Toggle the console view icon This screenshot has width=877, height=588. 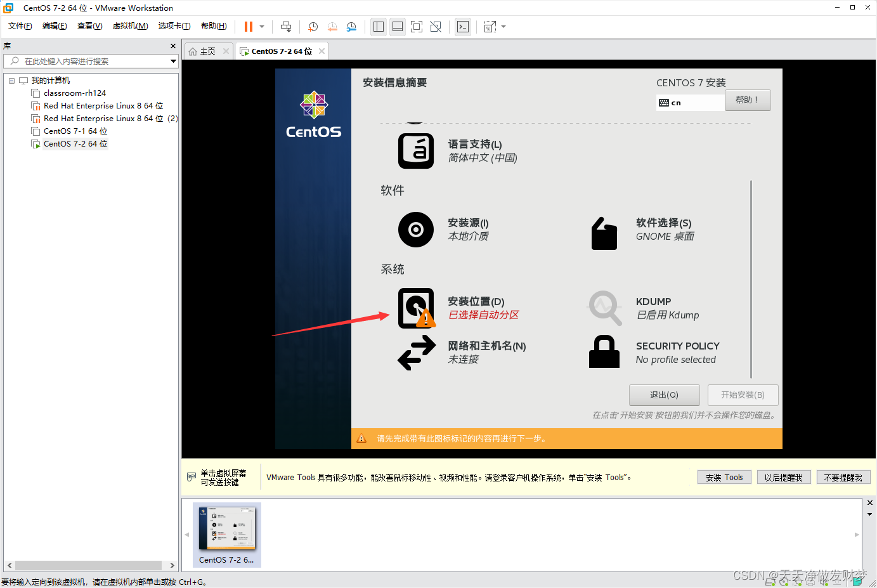463,27
